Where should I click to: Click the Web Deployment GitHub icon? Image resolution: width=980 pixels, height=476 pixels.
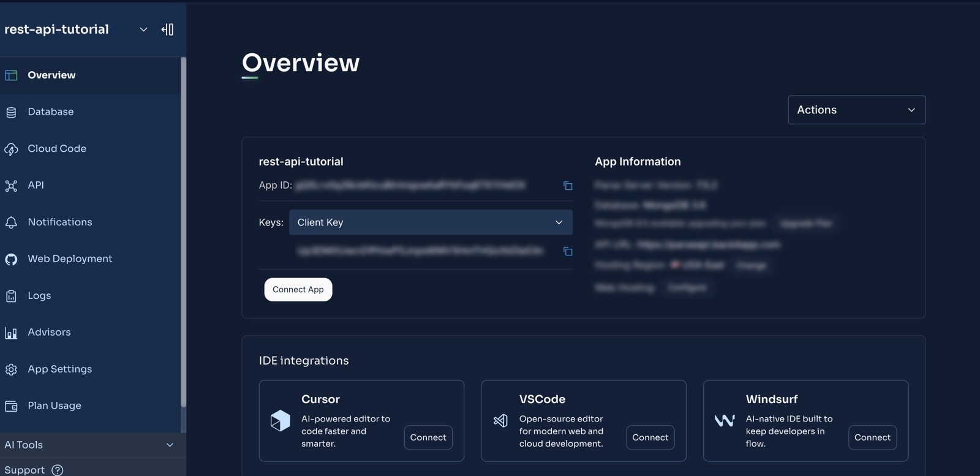tap(11, 259)
